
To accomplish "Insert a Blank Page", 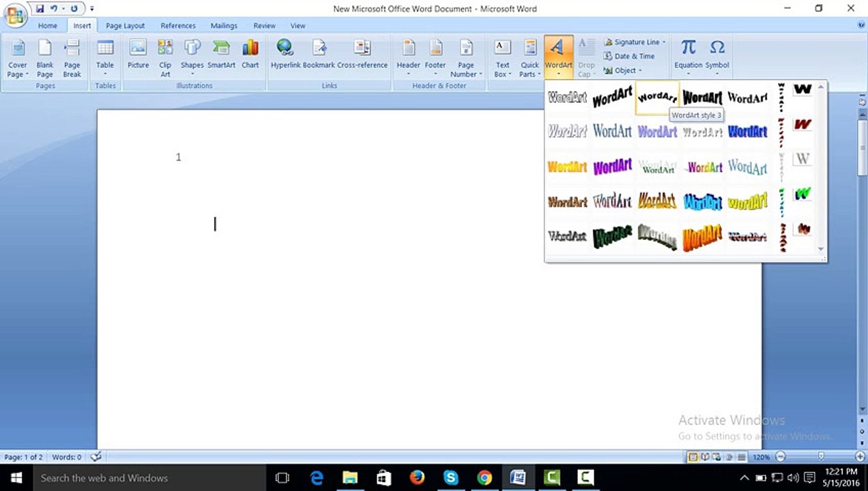I will 45,59.
